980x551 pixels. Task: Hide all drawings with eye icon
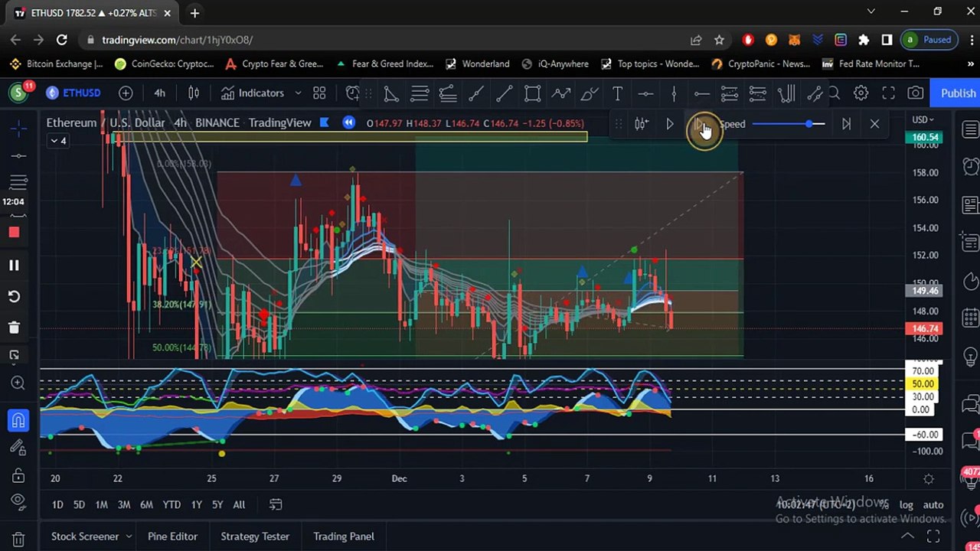click(x=18, y=502)
